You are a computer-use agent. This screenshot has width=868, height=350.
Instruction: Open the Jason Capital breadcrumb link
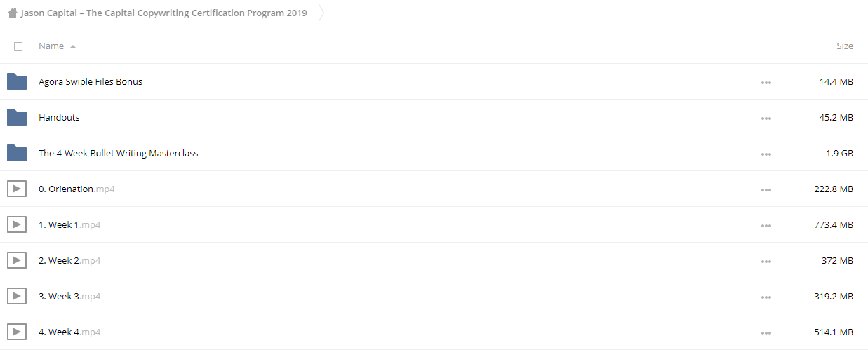(x=163, y=13)
